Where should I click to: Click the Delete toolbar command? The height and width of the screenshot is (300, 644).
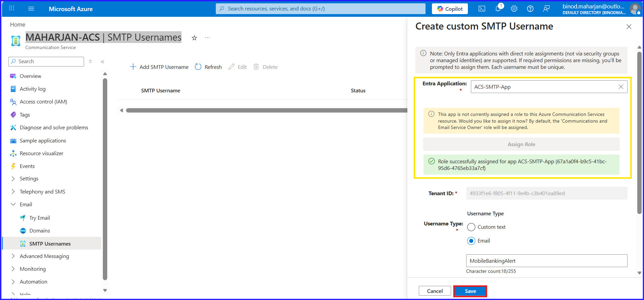click(266, 67)
